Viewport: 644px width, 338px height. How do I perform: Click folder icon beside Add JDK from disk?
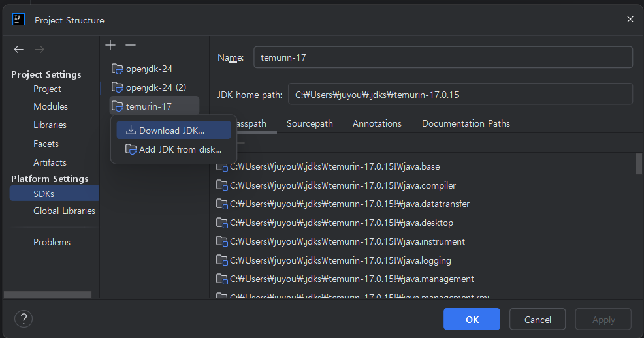tap(131, 149)
